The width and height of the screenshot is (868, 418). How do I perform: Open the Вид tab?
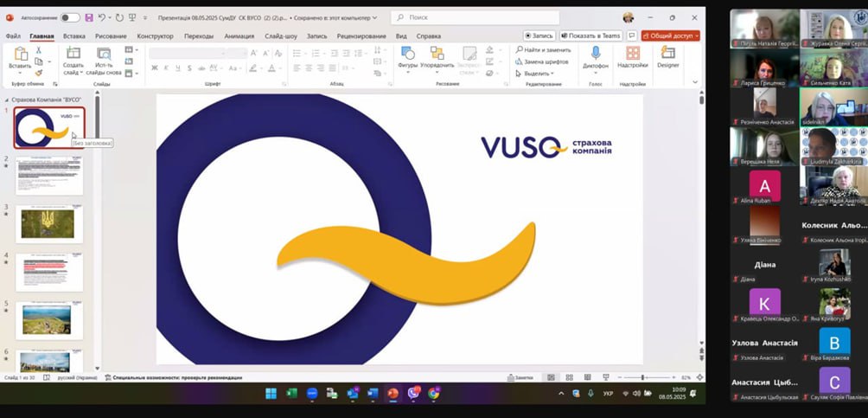(x=401, y=36)
